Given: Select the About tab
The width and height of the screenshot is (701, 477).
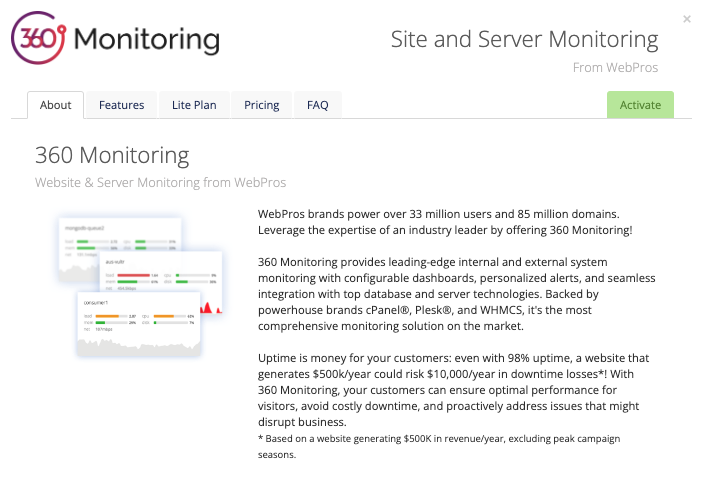Looking at the screenshot, I should 55,105.
